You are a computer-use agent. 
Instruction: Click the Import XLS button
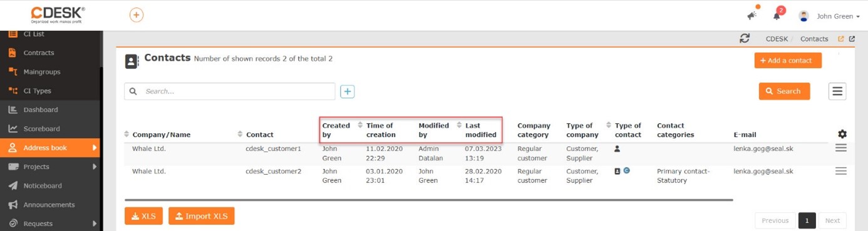click(202, 216)
